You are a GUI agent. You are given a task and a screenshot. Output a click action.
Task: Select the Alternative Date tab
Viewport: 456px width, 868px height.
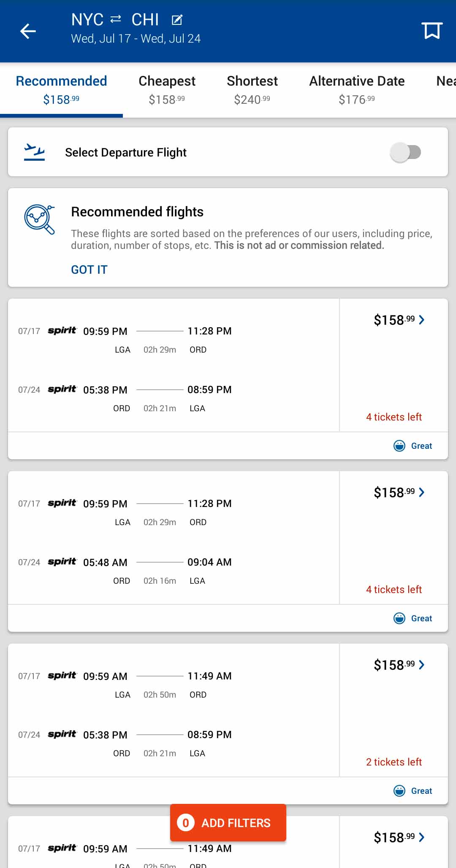pos(357,89)
